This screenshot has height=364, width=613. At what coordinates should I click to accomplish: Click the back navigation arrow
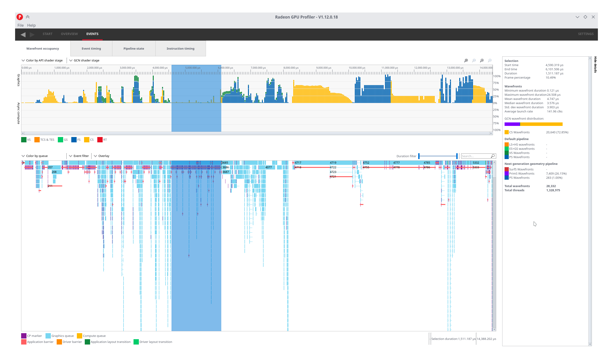tap(23, 35)
